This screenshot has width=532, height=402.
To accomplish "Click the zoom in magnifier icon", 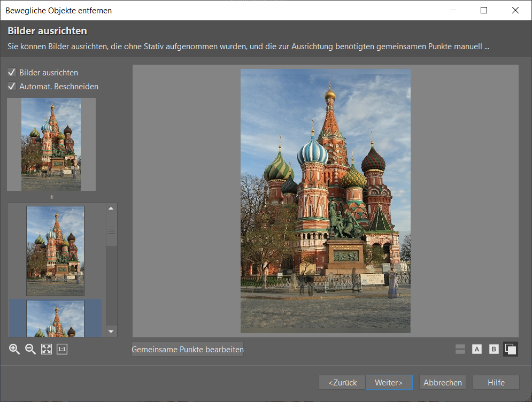I will 14,349.
